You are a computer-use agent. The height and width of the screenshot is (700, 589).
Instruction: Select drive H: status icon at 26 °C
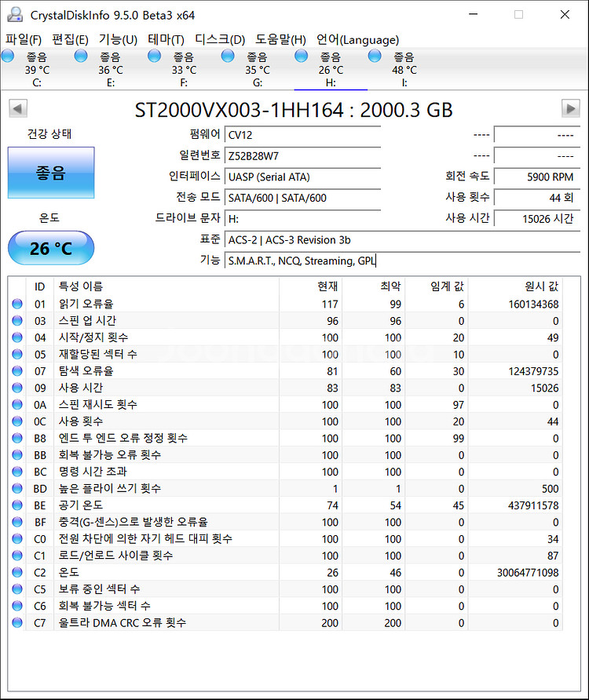tap(302, 56)
